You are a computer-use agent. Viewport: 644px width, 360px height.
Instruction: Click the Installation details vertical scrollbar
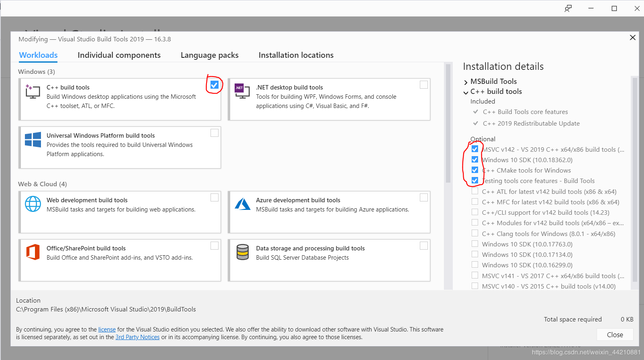coord(635,179)
